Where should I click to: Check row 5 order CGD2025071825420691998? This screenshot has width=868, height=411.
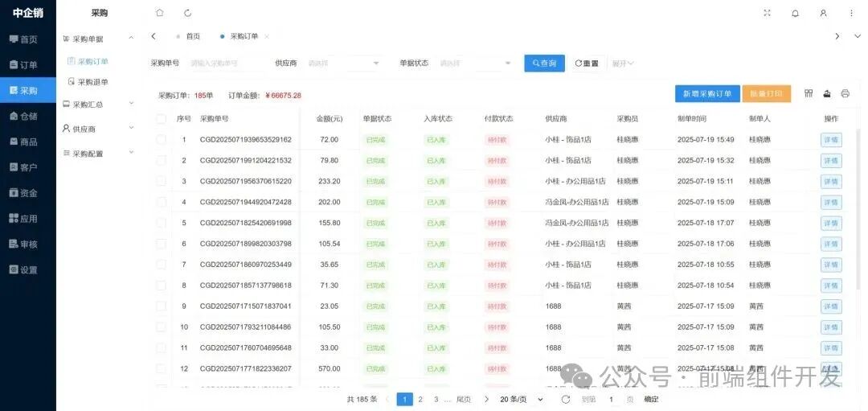click(161, 223)
